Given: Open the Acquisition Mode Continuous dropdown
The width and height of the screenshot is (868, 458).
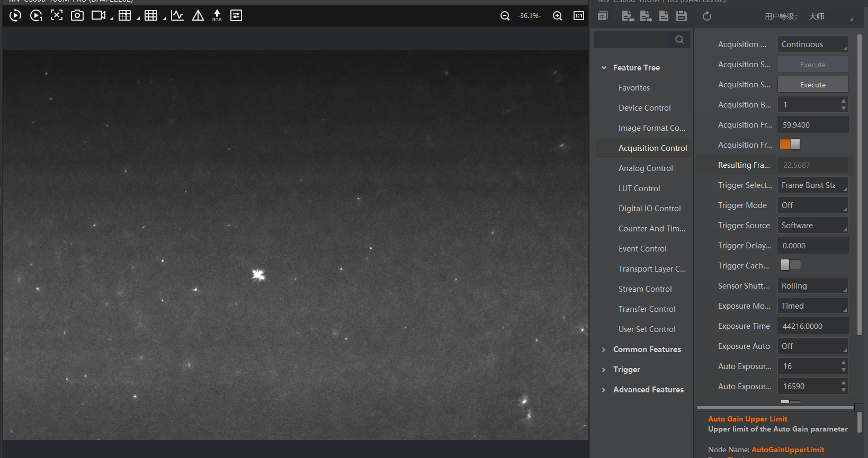Looking at the screenshot, I should click(x=812, y=44).
